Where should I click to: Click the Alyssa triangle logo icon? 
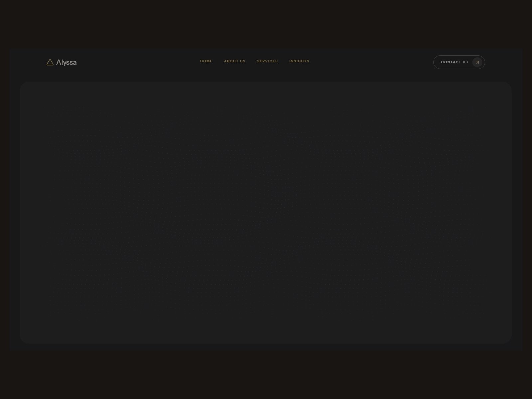tap(50, 62)
